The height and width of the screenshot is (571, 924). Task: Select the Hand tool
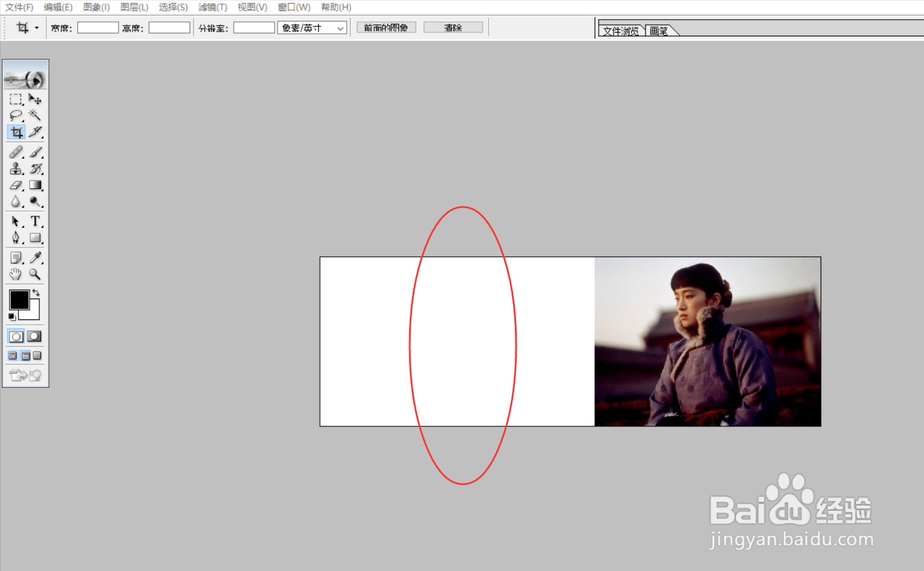[x=16, y=274]
